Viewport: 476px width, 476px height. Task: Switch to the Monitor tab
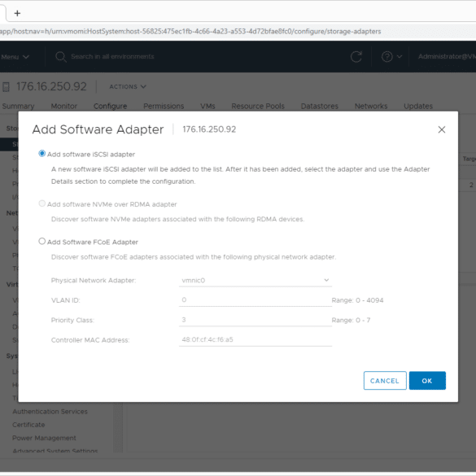click(64, 107)
